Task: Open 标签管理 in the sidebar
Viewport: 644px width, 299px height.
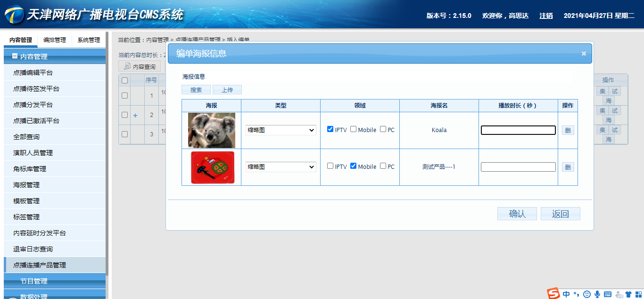Action: (x=55, y=217)
